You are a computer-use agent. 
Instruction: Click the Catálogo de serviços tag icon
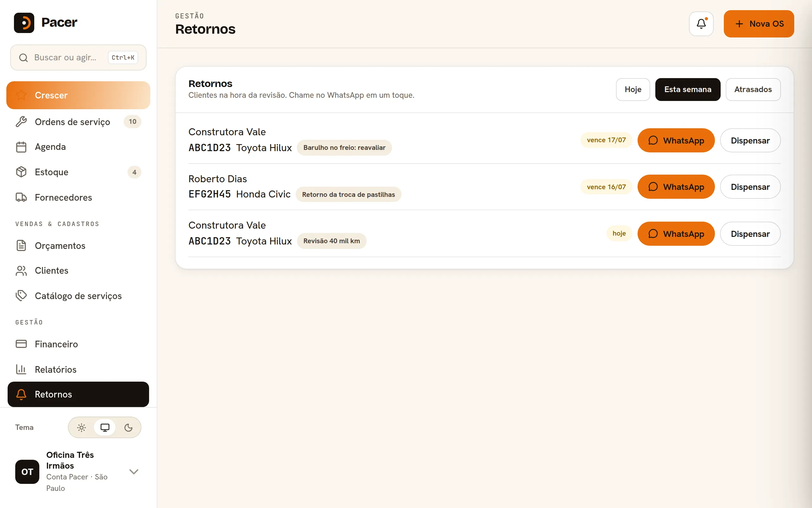click(x=21, y=296)
